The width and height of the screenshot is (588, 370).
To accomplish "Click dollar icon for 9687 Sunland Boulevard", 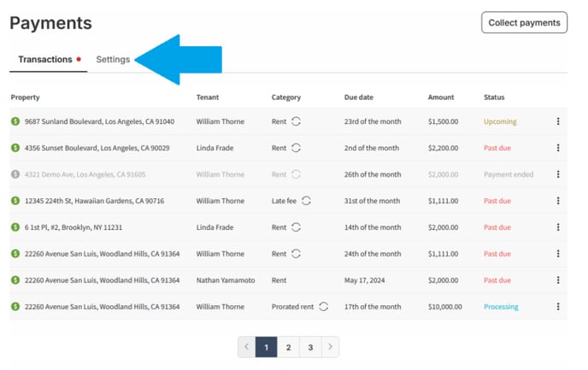I will click(x=15, y=121).
